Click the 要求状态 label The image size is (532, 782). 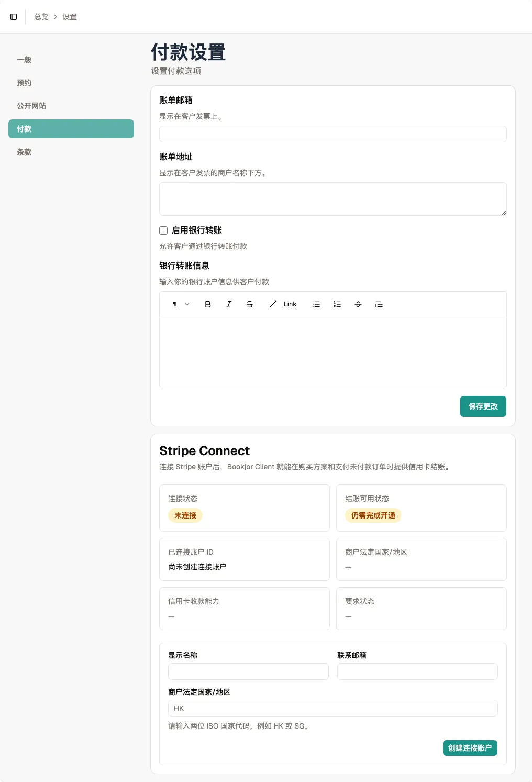coord(360,601)
